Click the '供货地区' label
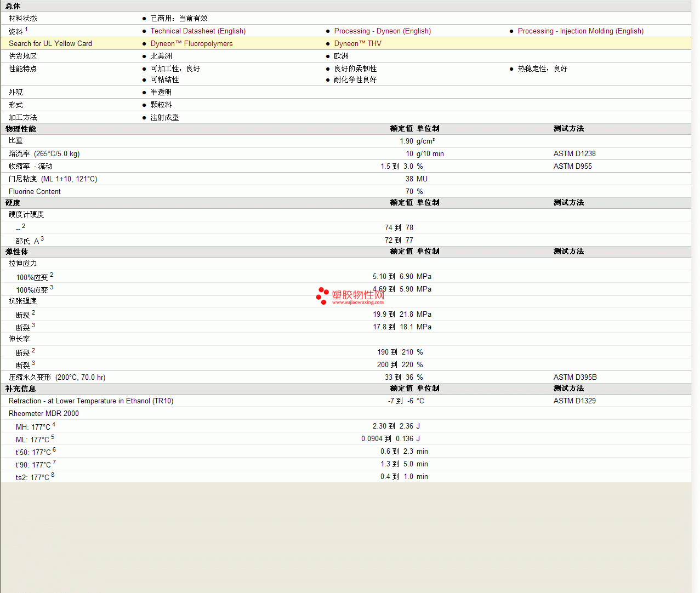Screen dimensions: 700x593 click(23, 56)
